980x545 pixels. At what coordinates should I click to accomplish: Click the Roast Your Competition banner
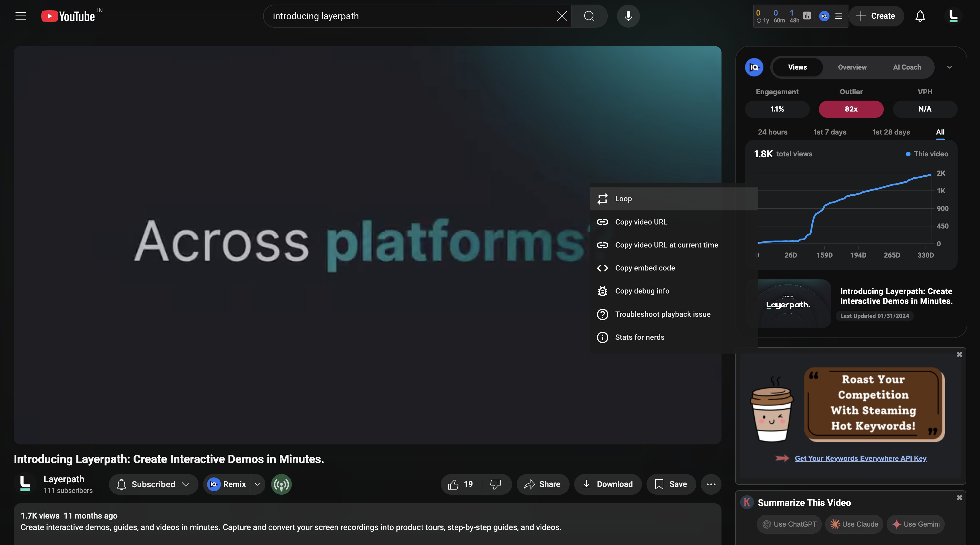pyautogui.click(x=874, y=404)
